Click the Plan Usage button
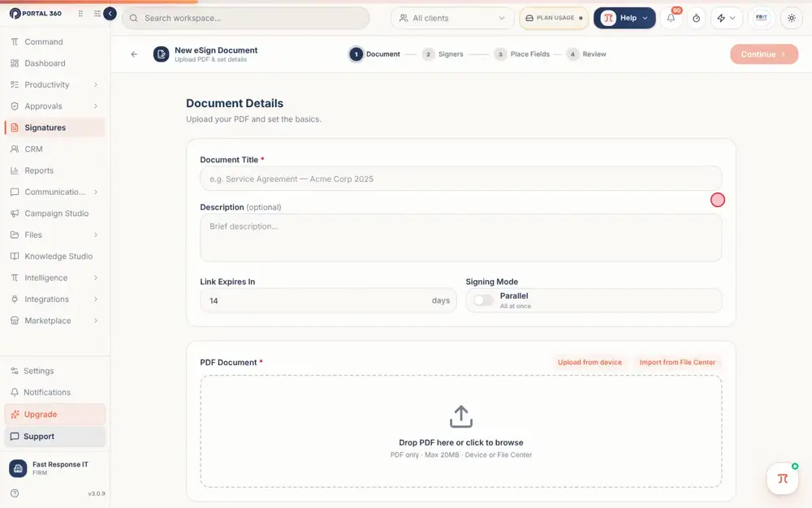The image size is (812, 508). 554,18
